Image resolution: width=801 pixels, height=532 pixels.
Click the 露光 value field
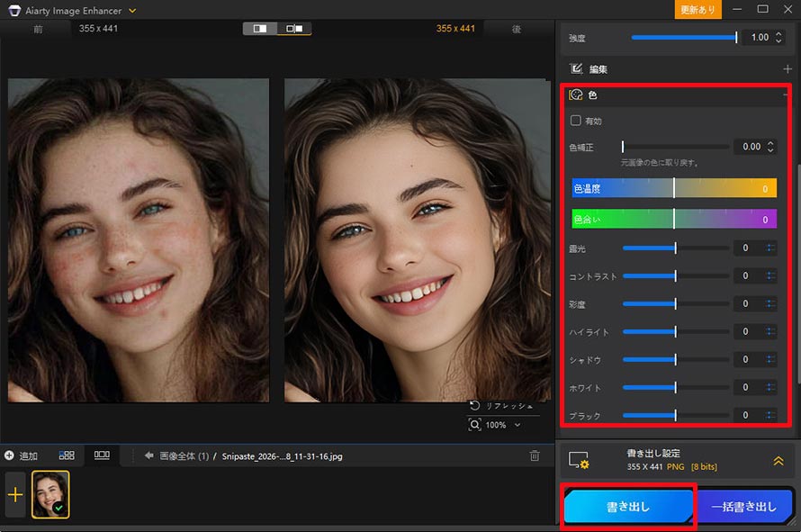click(746, 248)
